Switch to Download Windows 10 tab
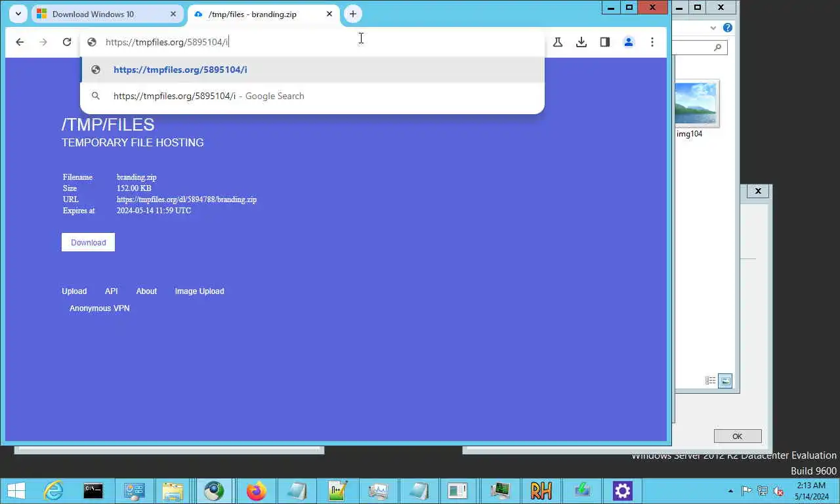This screenshot has height=504, width=840. pos(108,14)
